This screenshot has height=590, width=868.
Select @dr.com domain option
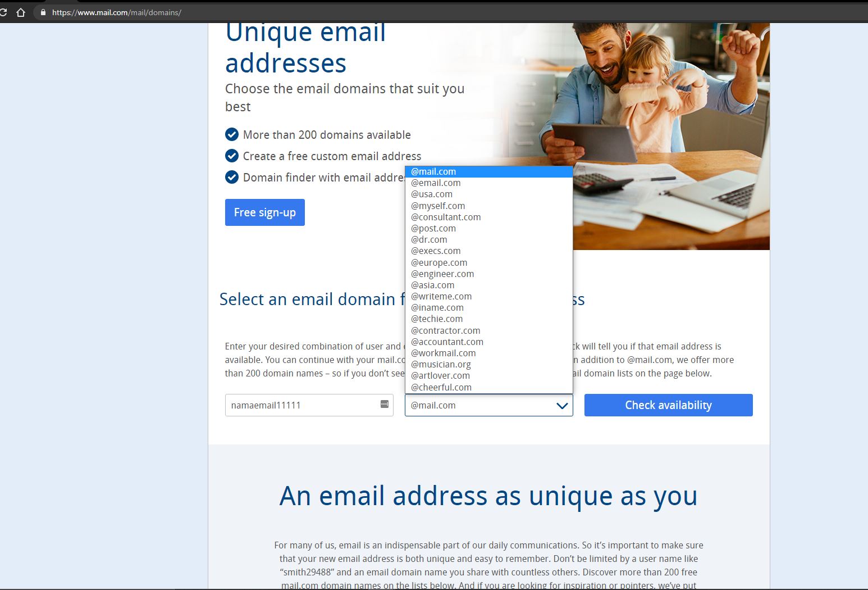tap(488, 239)
